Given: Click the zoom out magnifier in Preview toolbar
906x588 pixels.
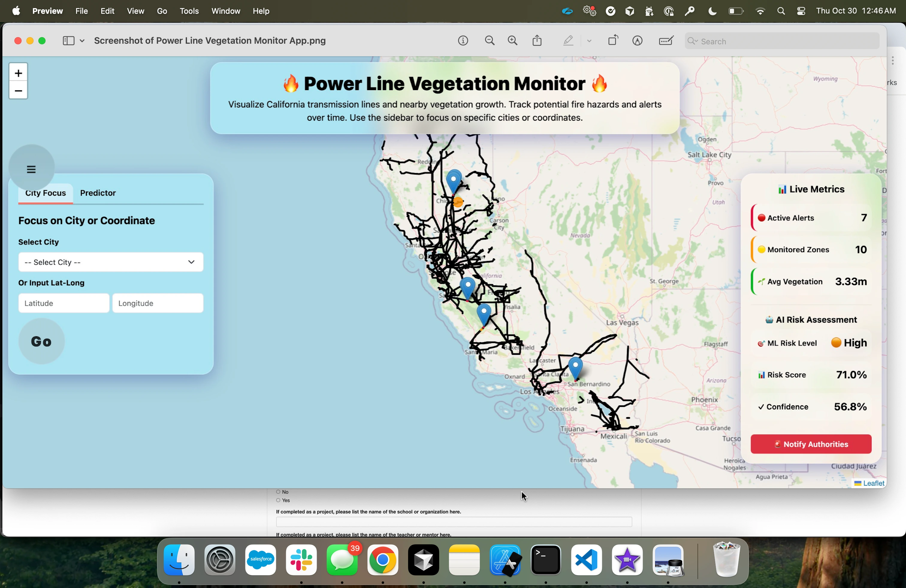Looking at the screenshot, I should click(x=490, y=41).
